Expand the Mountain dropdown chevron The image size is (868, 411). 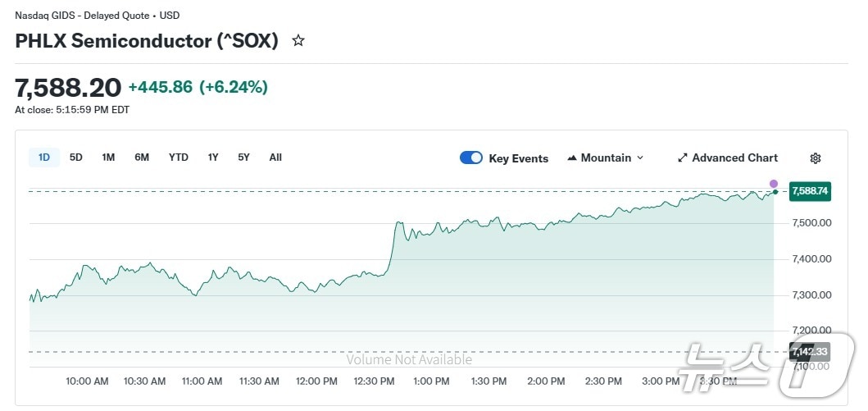[640, 158]
